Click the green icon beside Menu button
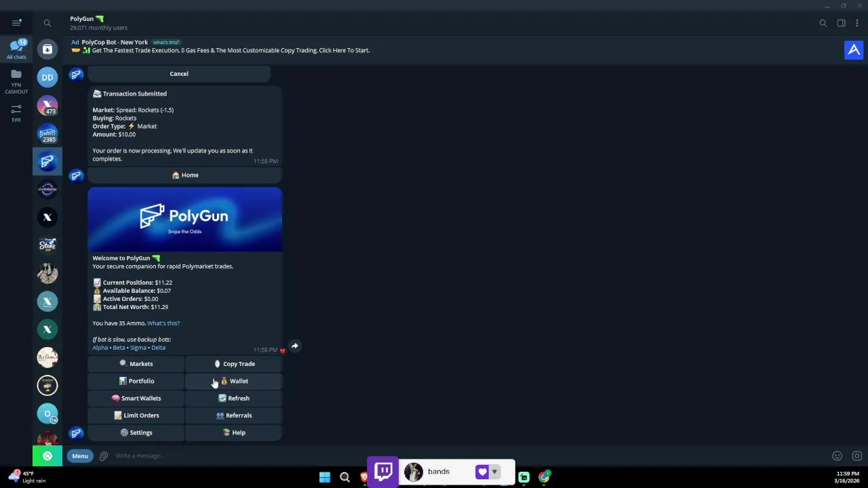Image resolution: width=868 pixels, height=488 pixels. click(x=47, y=456)
